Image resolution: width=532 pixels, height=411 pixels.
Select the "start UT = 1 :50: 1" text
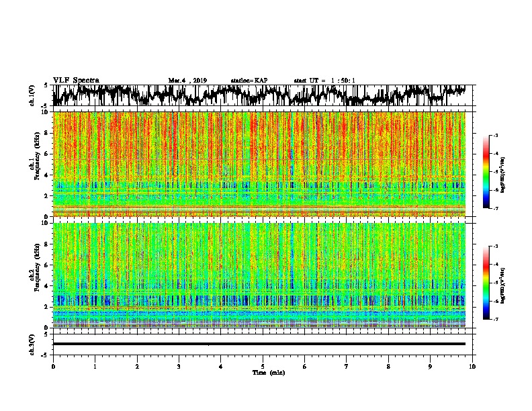[x=324, y=81]
